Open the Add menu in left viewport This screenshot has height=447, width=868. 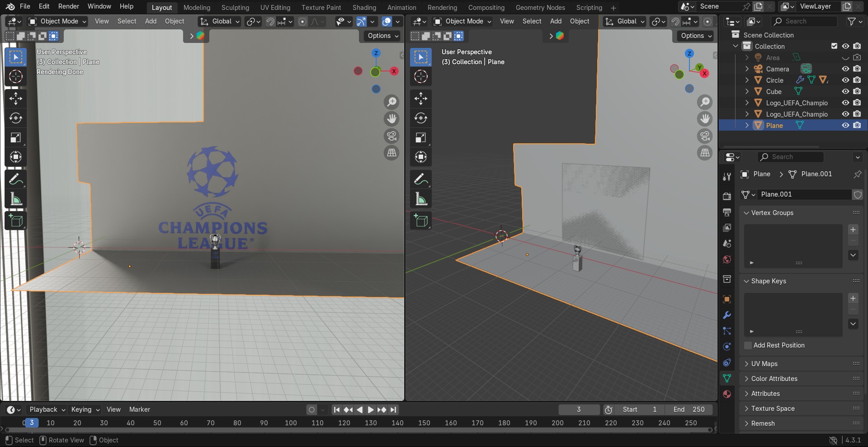151,21
